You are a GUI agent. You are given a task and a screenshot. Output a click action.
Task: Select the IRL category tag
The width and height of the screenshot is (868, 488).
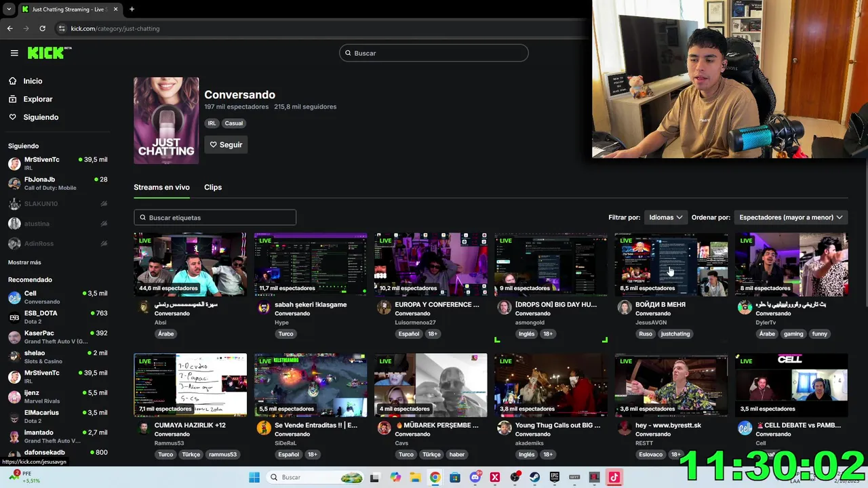(x=212, y=123)
